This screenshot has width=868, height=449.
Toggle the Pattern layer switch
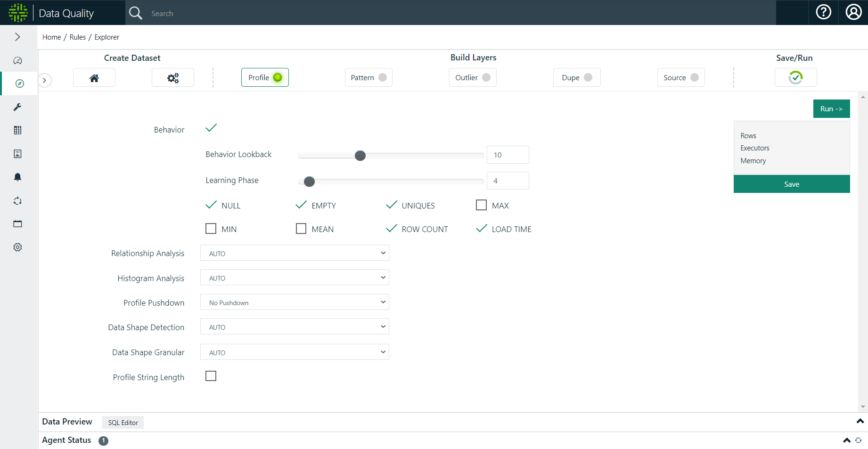click(383, 77)
